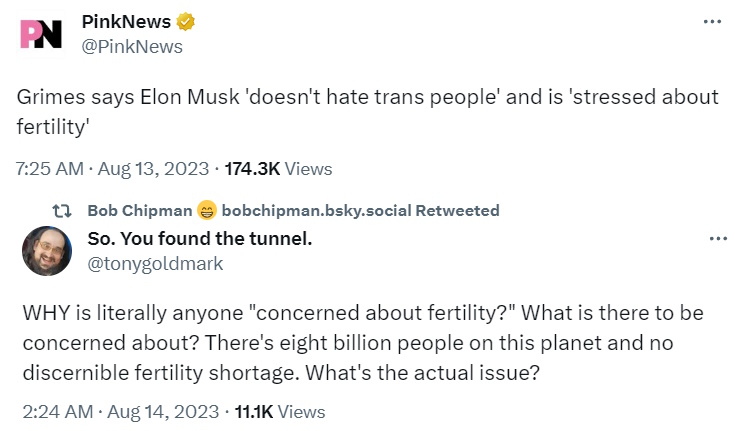View the 11.1K Views count
This screenshot has height=431, width=735.
[279, 411]
